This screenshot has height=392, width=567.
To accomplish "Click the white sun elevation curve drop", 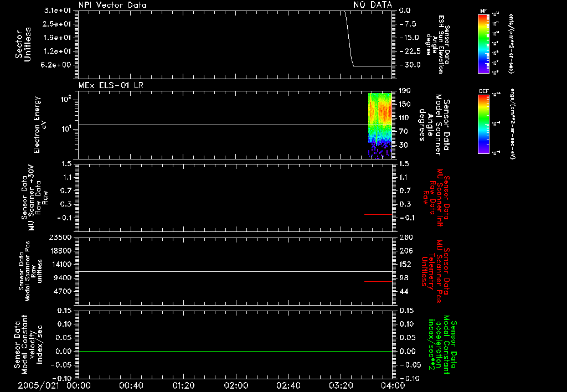I will [349, 38].
